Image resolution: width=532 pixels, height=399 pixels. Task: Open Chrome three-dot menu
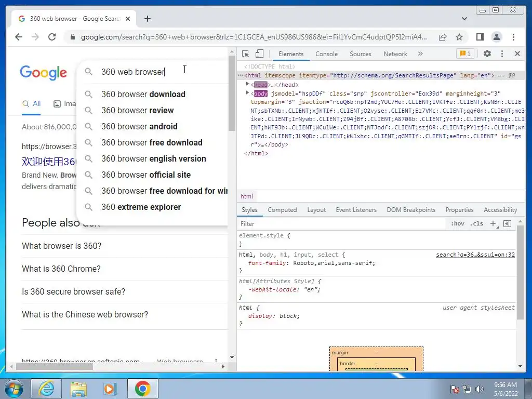pyautogui.click(x=513, y=37)
